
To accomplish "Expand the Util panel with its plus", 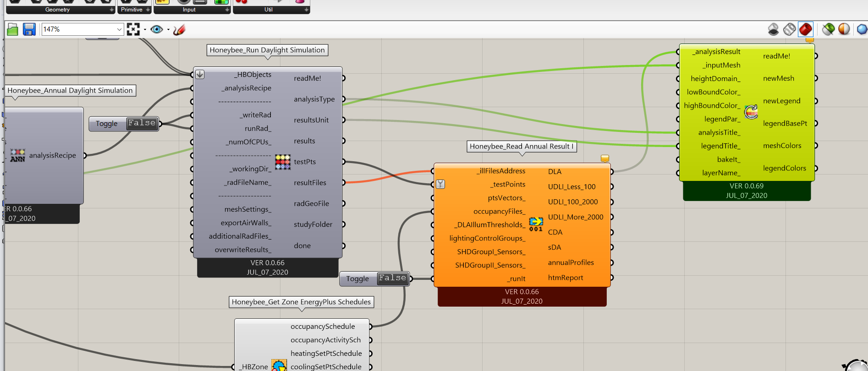I will 306,10.
